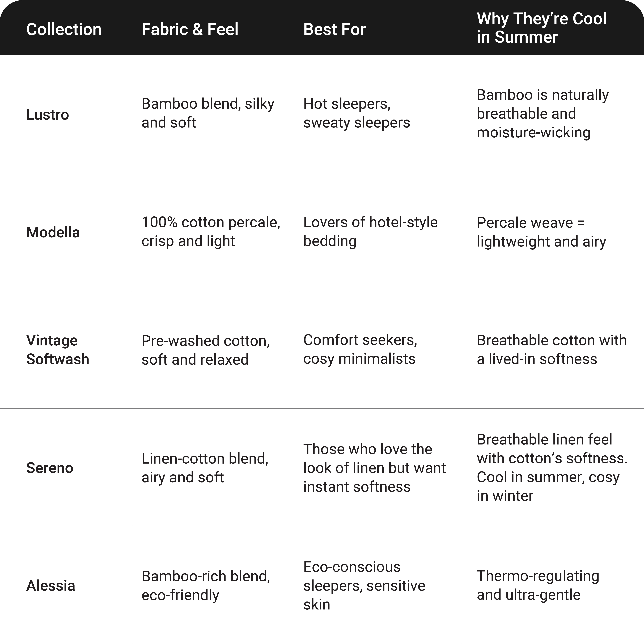Click the 'Linen-cotton blend, airy and soft' cell
This screenshot has height=644, width=644.
coord(205,468)
